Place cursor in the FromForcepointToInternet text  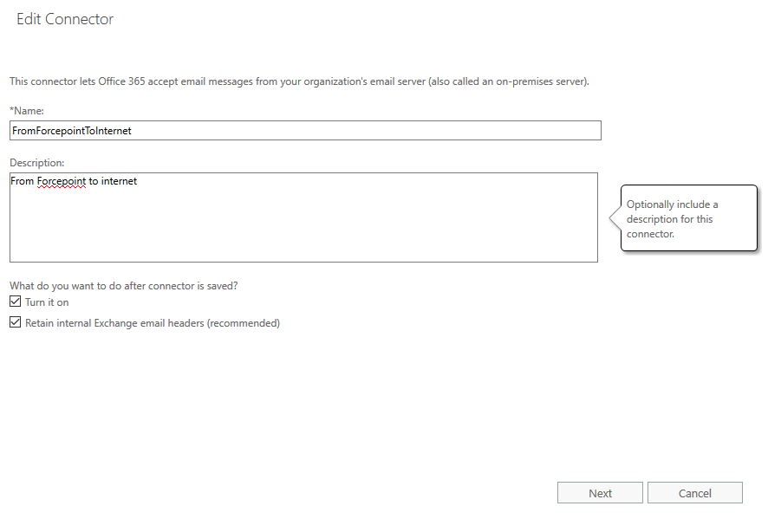pyautogui.click(x=72, y=131)
